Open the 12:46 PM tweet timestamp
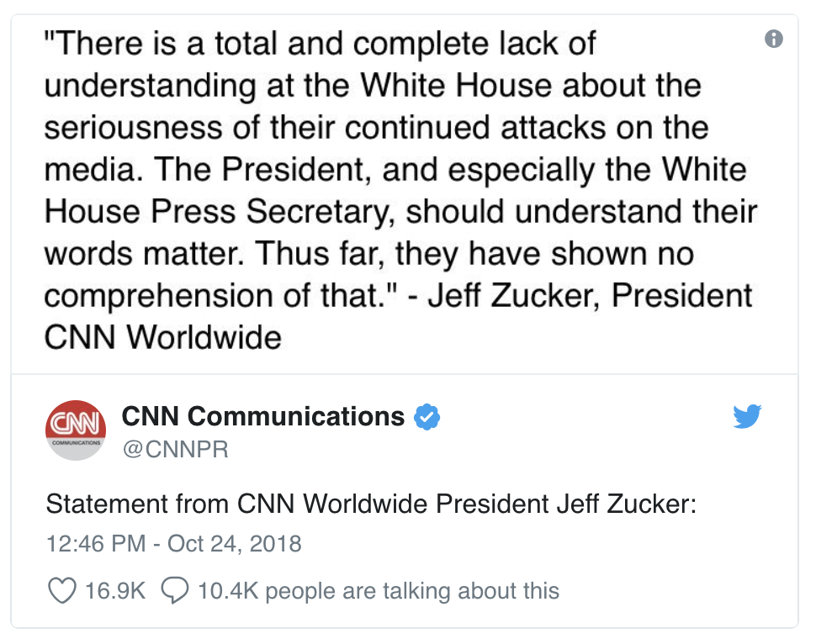 coord(174,544)
